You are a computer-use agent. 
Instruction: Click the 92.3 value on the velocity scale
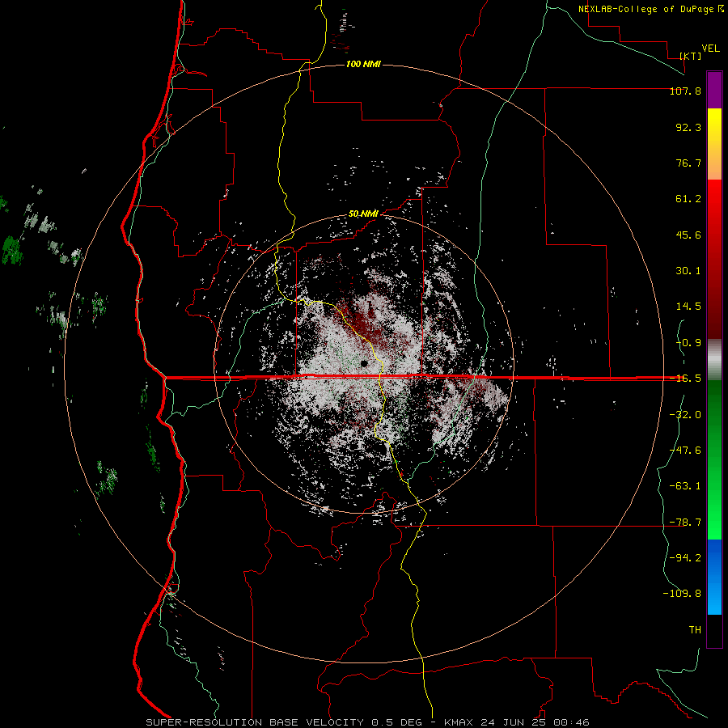point(688,127)
